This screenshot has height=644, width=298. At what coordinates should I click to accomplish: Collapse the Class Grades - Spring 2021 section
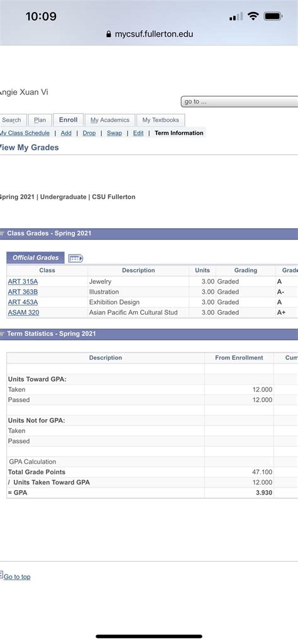(3, 233)
